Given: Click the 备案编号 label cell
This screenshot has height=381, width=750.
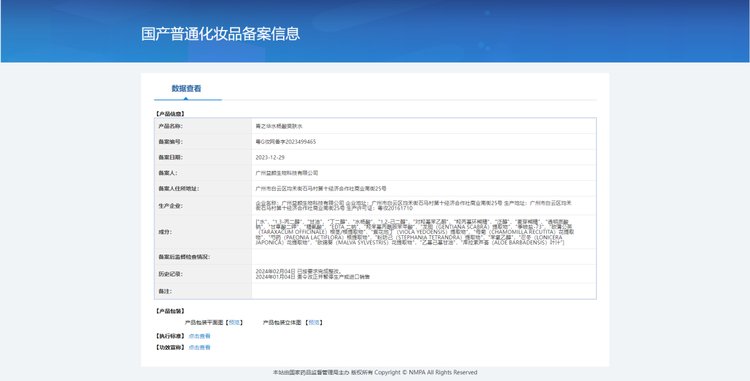Looking at the screenshot, I should [203, 142].
